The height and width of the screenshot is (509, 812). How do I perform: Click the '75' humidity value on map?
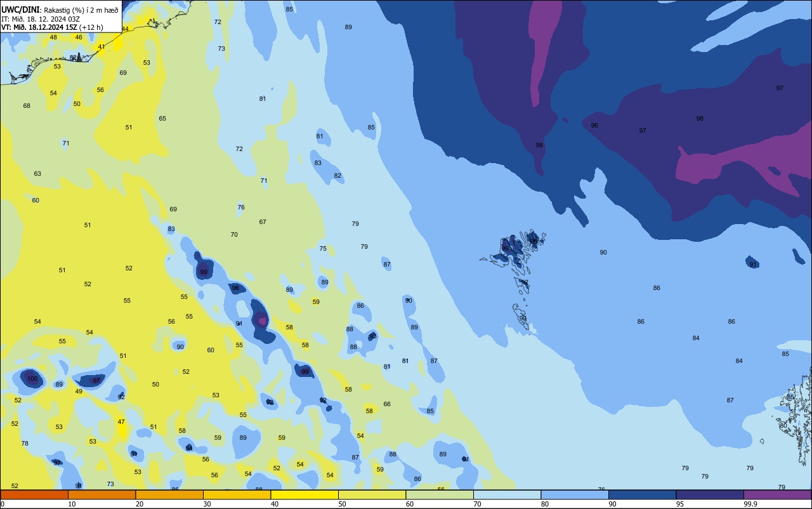coord(323,248)
